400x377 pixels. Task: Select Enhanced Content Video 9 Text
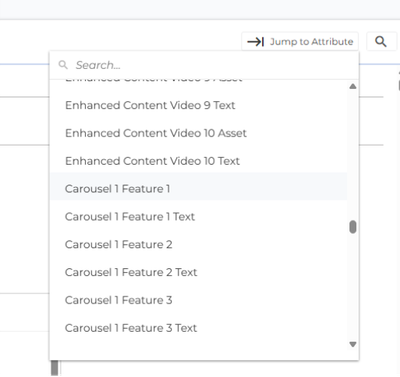199,105
